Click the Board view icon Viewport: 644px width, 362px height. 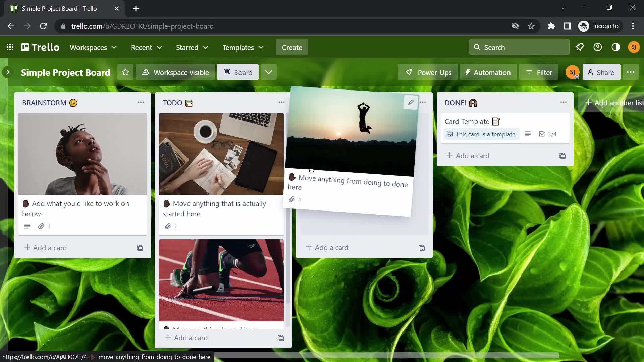tap(227, 72)
